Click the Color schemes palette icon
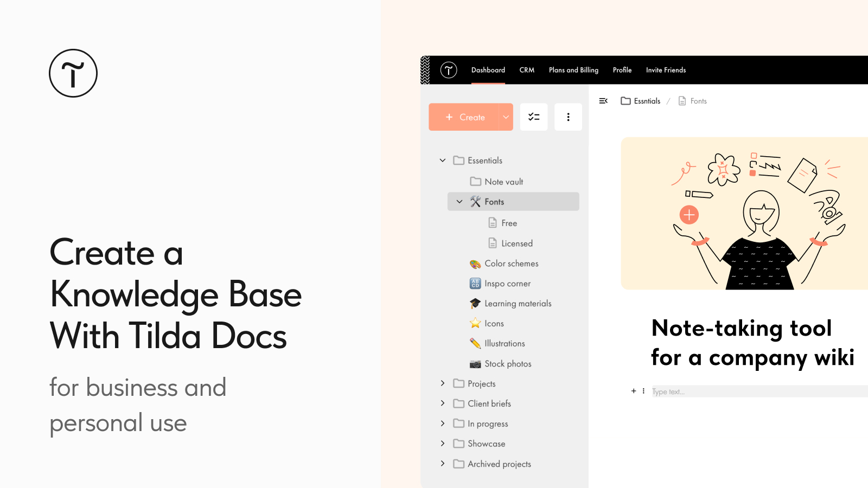868x488 pixels. click(x=475, y=264)
